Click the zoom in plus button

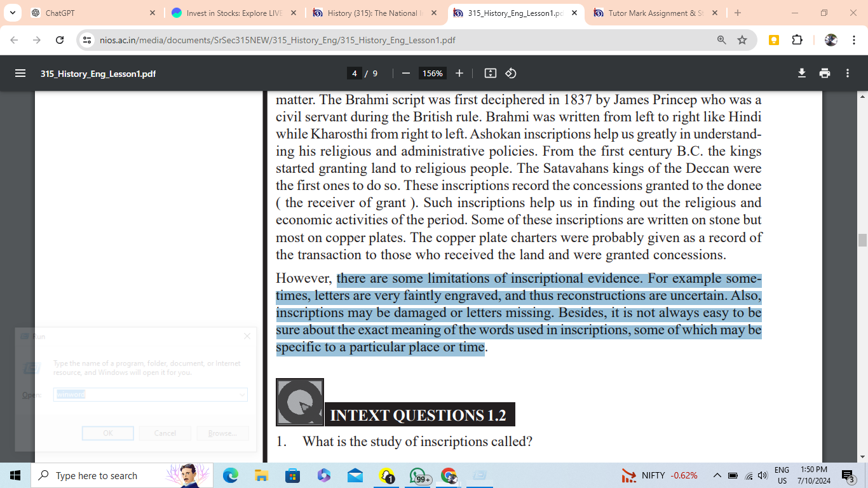(459, 73)
